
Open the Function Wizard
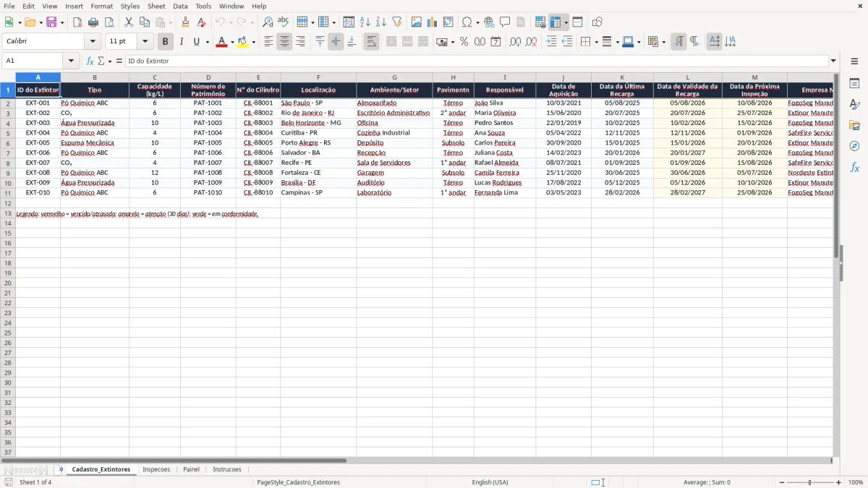pyautogui.click(x=90, y=61)
